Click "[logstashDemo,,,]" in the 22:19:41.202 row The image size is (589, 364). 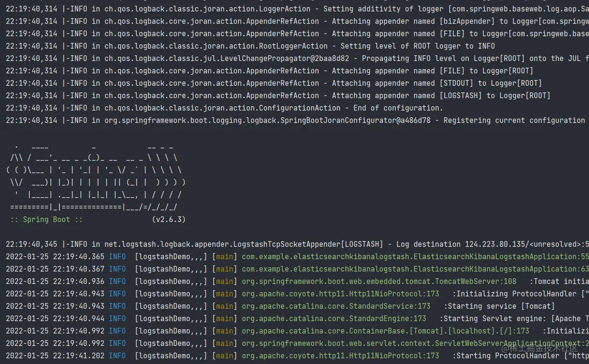tap(171, 355)
